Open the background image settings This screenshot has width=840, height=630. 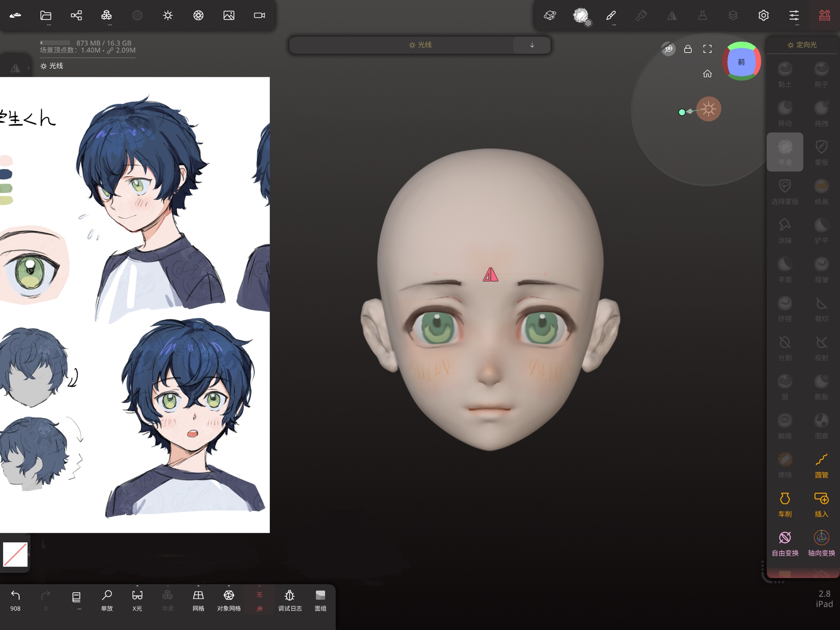pos(228,16)
